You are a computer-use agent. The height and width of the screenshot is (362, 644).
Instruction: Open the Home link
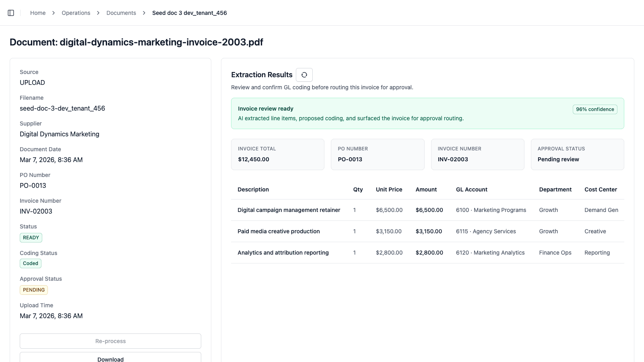click(37, 12)
